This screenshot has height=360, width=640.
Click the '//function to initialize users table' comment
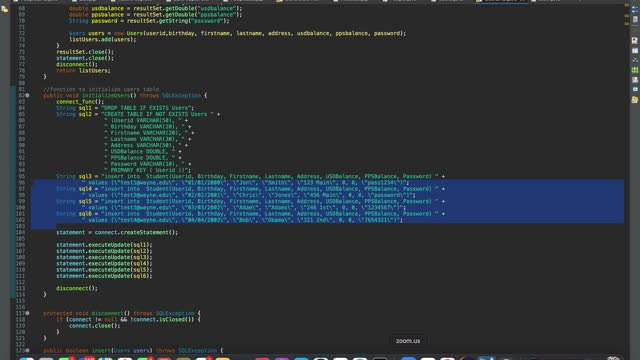101,89
